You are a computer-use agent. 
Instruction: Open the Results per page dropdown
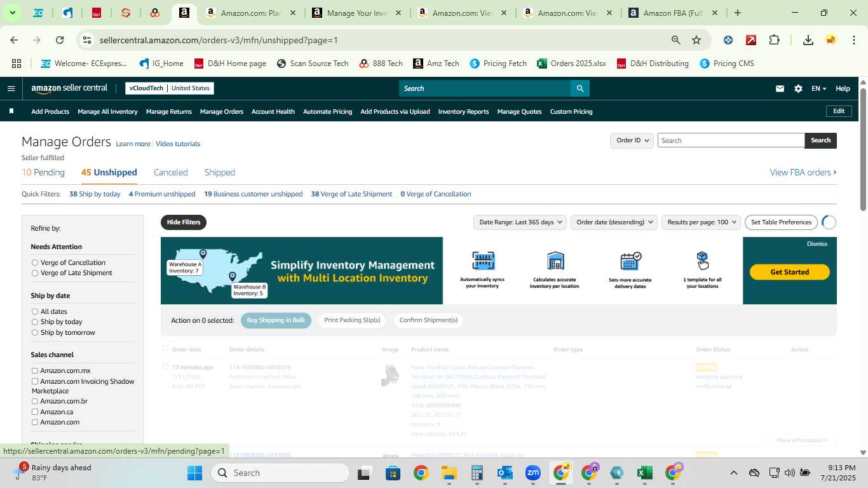pos(701,222)
